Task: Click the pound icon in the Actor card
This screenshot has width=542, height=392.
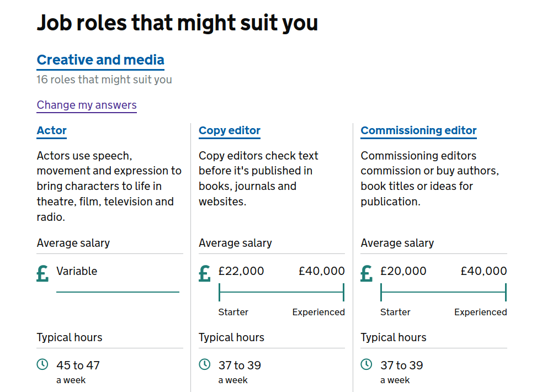Action: point(42,273)
